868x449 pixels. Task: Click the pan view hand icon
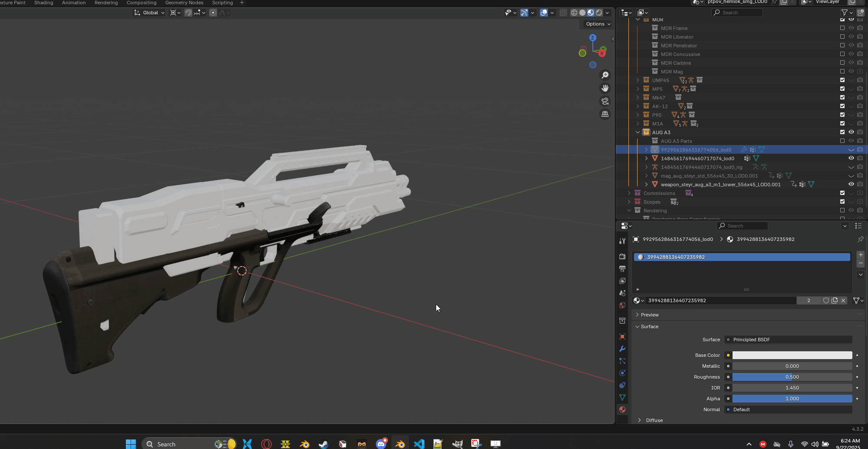(605, 88)
